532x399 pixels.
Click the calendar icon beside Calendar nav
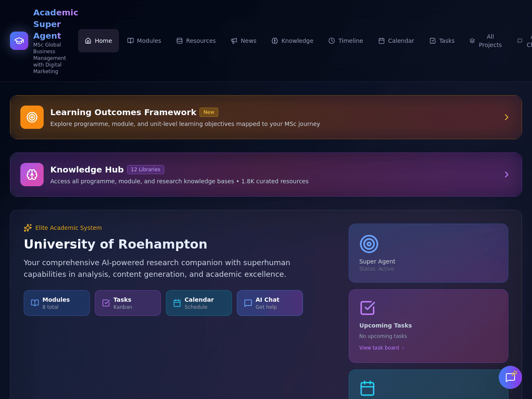coord(382,41)
